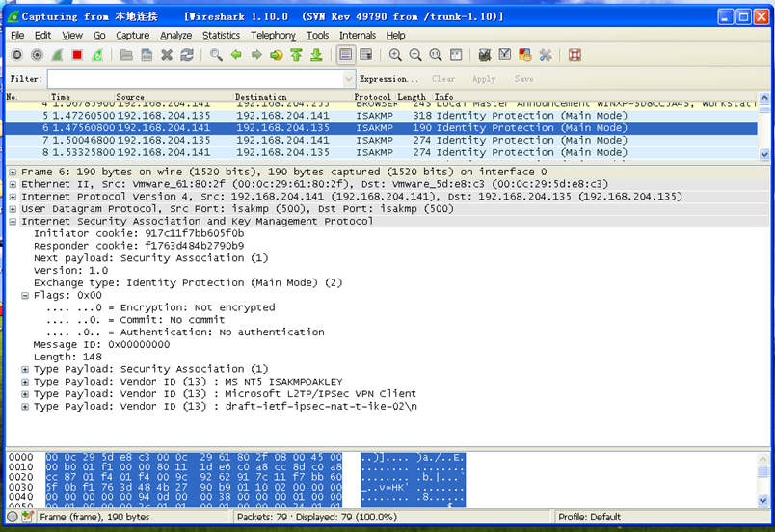The width and height of the screenshot is (775, 532).
Task: Open the Preferences tools icon
Action: [x=546, y=55]
